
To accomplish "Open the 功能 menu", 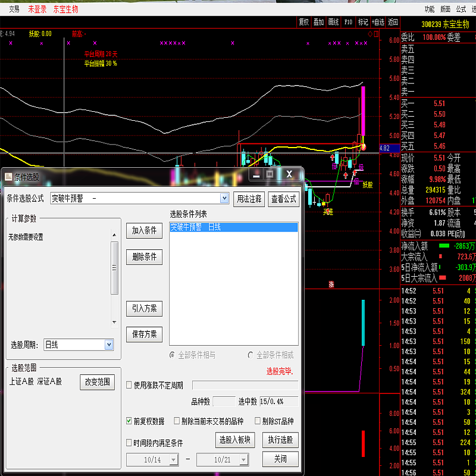I will 430,9.
